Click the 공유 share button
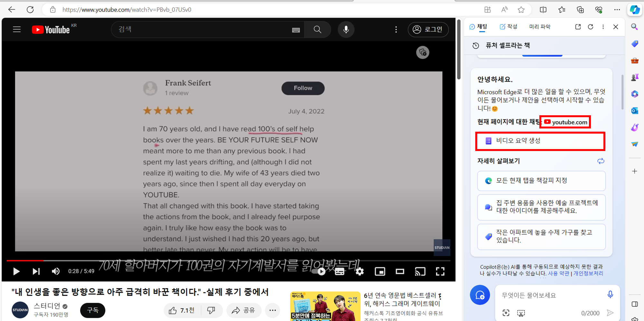 tap(244, 310)
